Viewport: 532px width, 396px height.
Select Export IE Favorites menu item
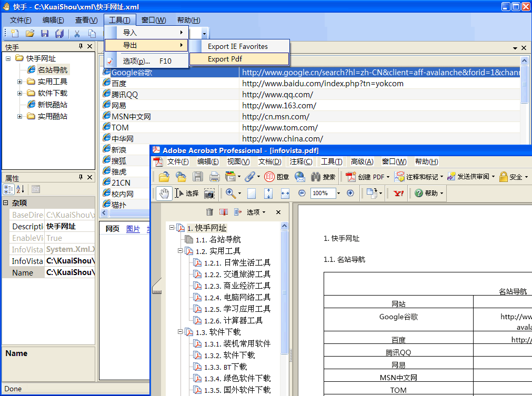click(237, 46)
